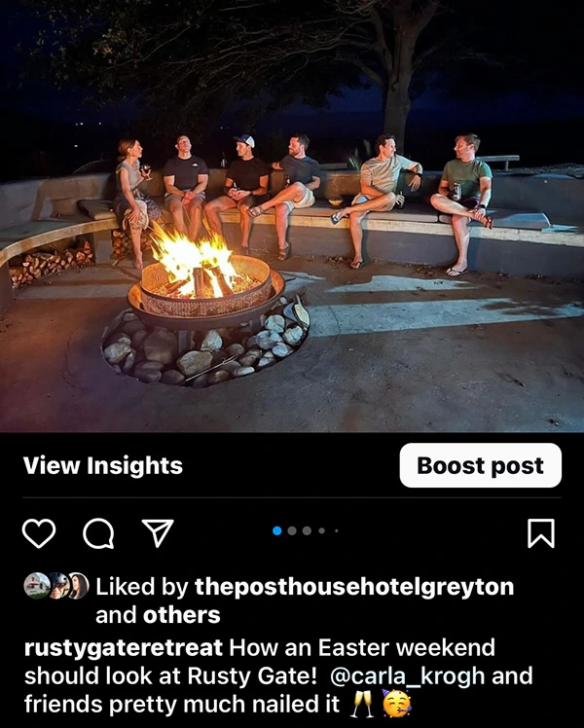Open View Insights
Image resolution: width=584 pixels, height=728 pixels.
pyautogui.click(x=103, y=465)
